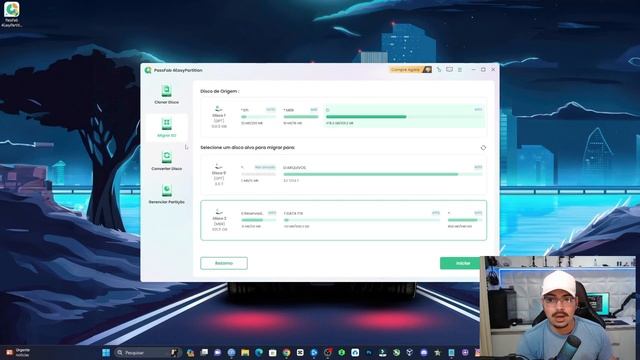Click the key/register icon in title bar
Viewport: 640px width, 360px height.
[x=439, y=70]
